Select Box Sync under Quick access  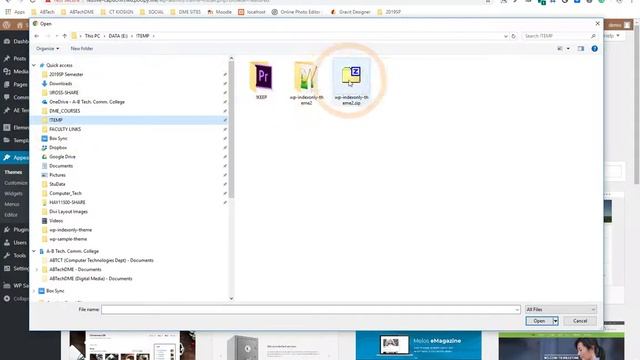point(58,138)
